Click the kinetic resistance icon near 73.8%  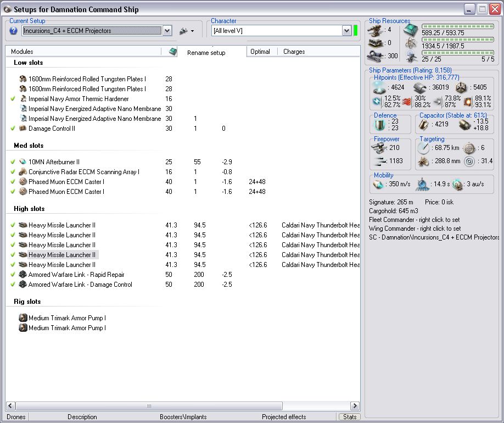tap(438, 102)
